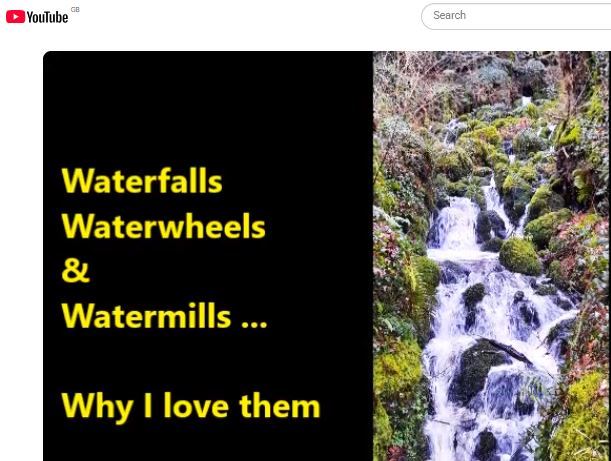Click the waterfall footage in the video
This screenshot has width=611, height=461.
point(492,256)
